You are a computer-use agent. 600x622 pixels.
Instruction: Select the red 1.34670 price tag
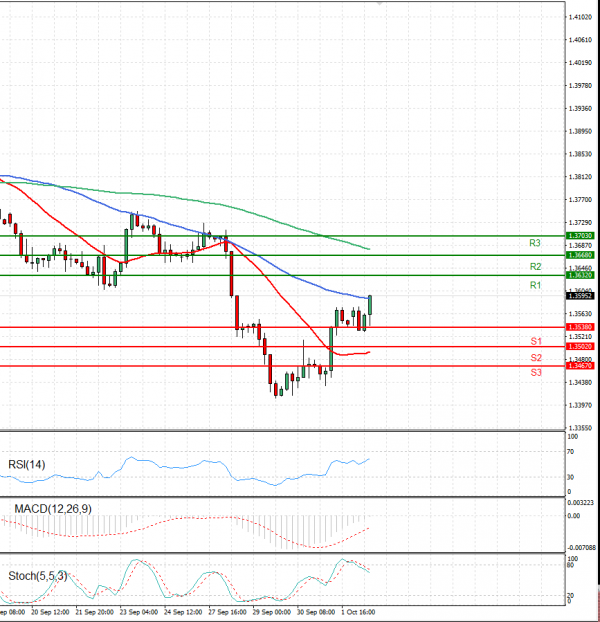point(580,366)
